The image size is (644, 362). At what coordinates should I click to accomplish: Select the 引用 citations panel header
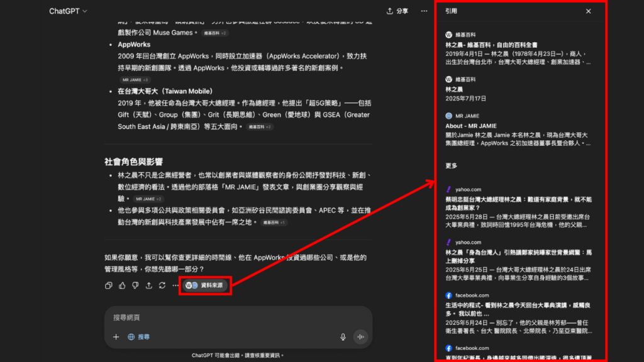pyautogui.click(x=451, y=11)
